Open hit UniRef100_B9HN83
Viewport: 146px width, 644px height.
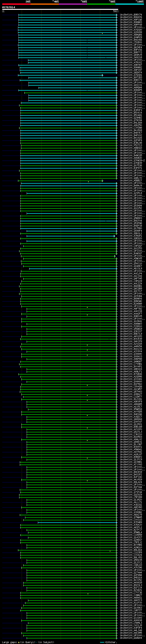pyautogui.click(x=131, y=22)
